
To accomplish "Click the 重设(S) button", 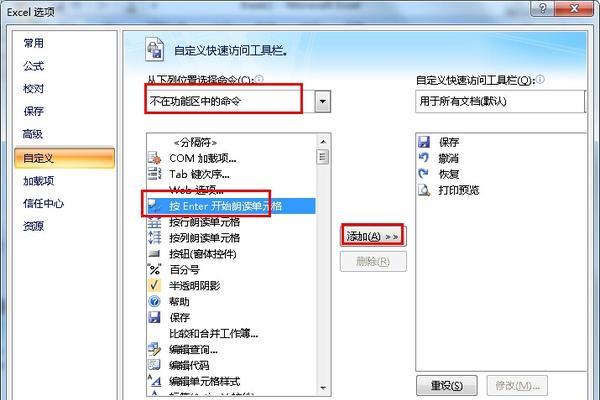I will click(447, 385).
